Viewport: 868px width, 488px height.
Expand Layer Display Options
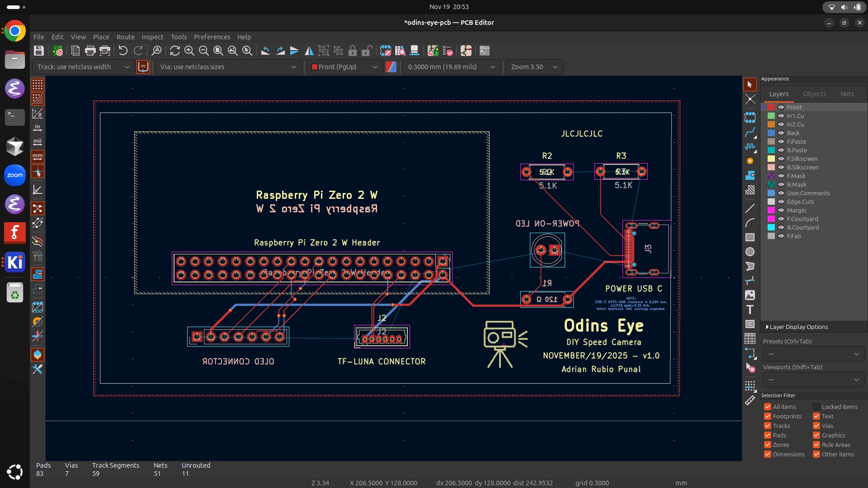pyautogui.click(x=796, y=326)
